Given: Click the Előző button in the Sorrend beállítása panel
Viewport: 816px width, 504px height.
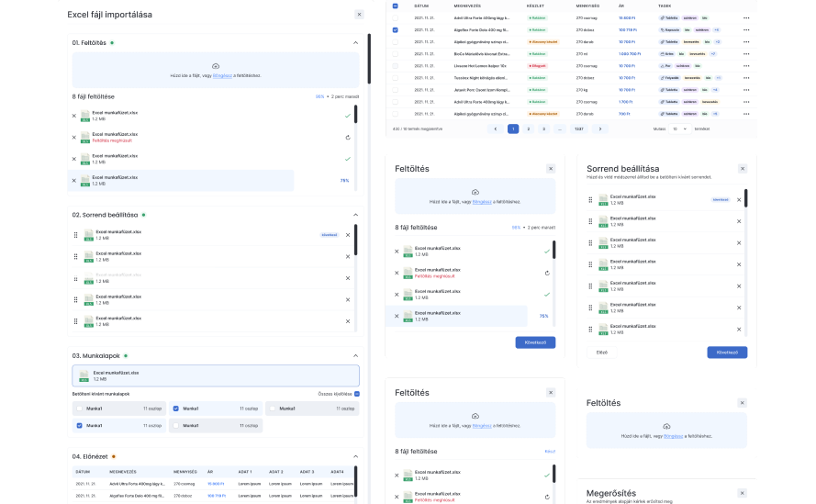Looking at the screenshot, I should pos(602,352).
